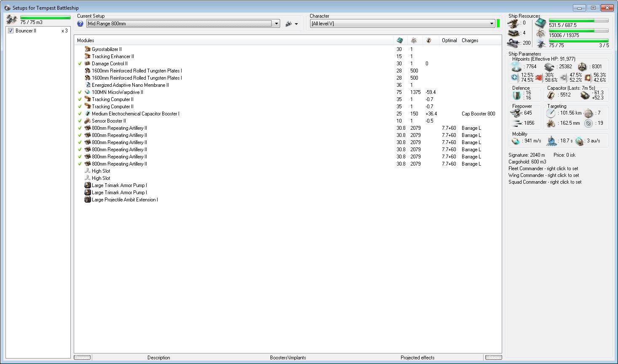This screenshot has height=364, width=618.
Task: Select the Energized Adaptive Nano Membrane II row
Action: tap(288, 85)
